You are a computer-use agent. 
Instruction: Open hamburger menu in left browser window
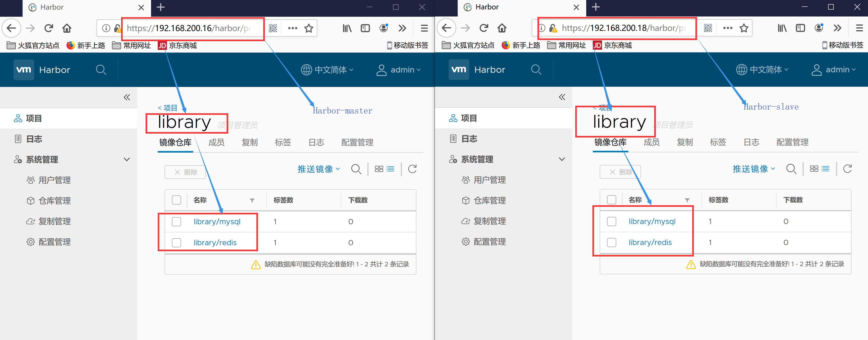(x=424, y=28)
